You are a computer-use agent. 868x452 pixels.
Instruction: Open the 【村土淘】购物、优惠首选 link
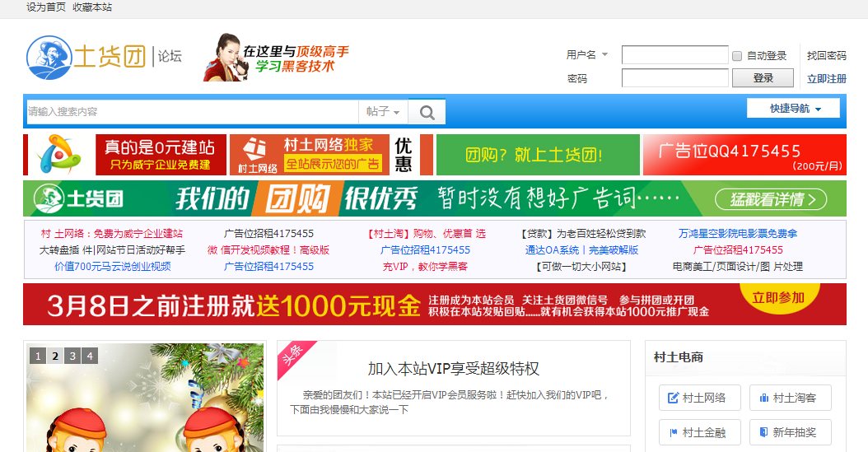coord(425,234)
